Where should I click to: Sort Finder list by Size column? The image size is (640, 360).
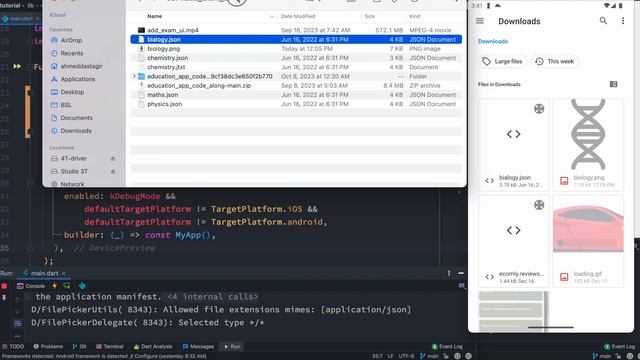click(370, 16)
